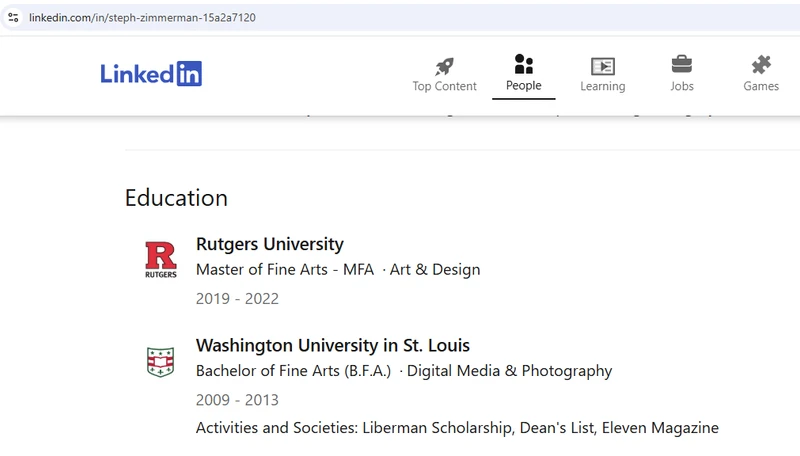Screen dimensions: 800x456
Task: Go to the Top Content tab label
Action: click(x=444, y=86)
